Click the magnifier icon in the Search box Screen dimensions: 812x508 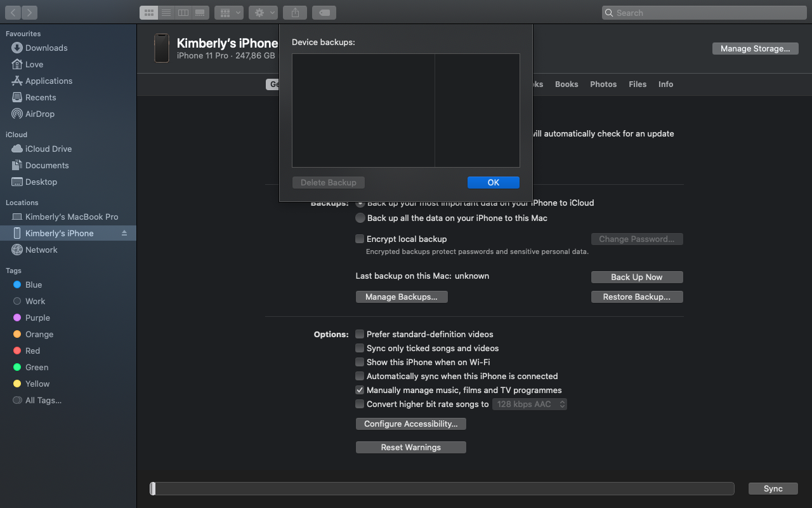(610, 13)
